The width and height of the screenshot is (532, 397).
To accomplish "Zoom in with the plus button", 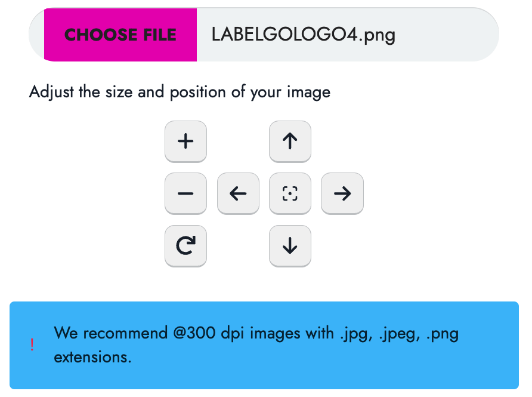I will 185,141.
